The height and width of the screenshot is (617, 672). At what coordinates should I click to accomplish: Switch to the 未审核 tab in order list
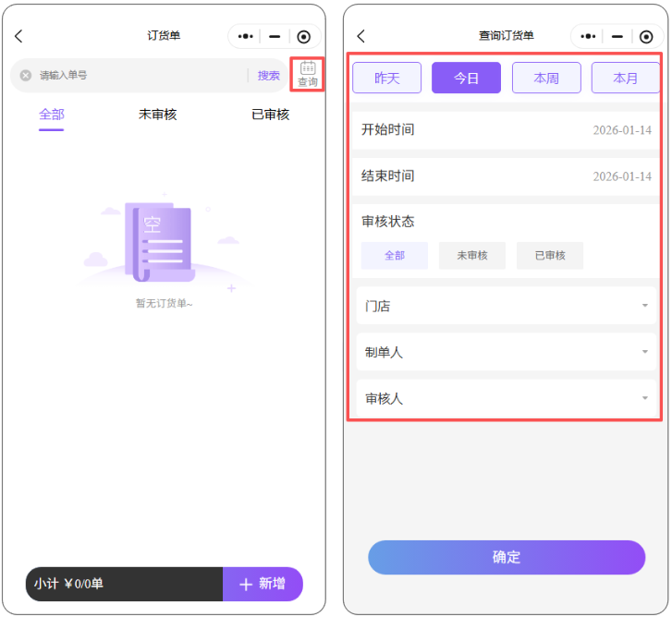point(157,115)
